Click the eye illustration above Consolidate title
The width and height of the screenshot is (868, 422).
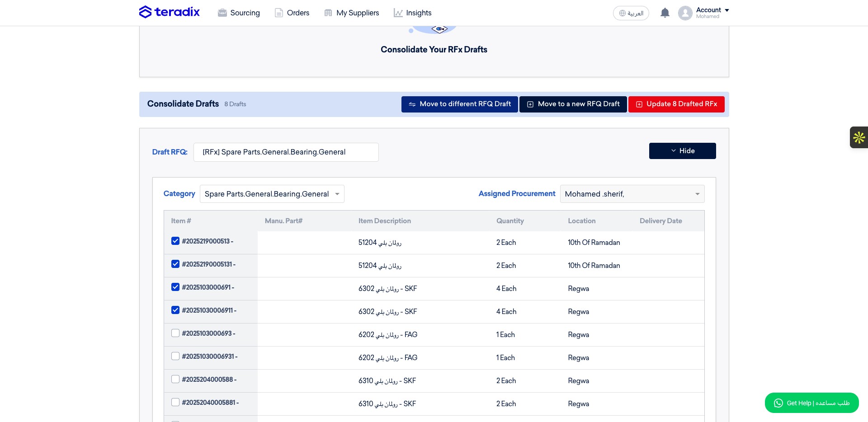coord(439,29)
